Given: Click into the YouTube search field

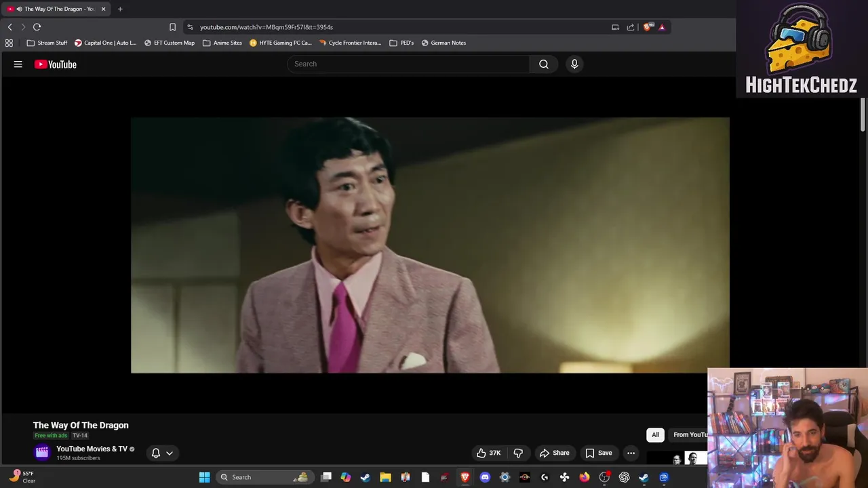Looking at the screenshot, I should pyautogui.click(x=408, y=64).
